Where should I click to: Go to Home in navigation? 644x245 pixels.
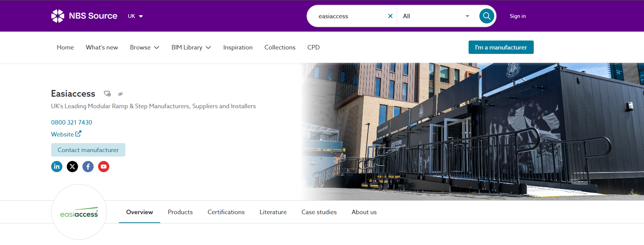click(x=65, y=47)
